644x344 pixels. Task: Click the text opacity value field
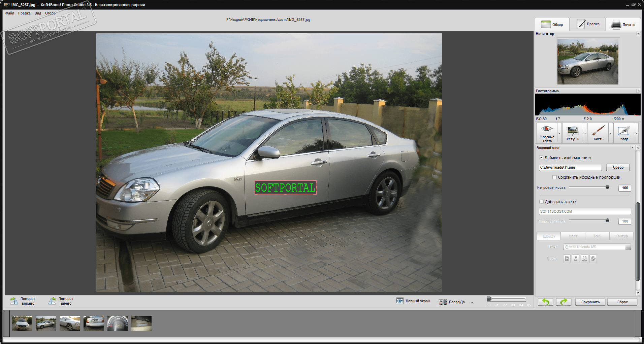(x=625, y=221)
